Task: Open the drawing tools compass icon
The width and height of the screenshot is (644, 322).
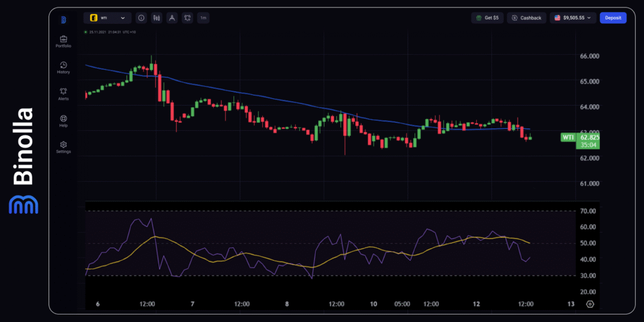Action: coord(172,18)
